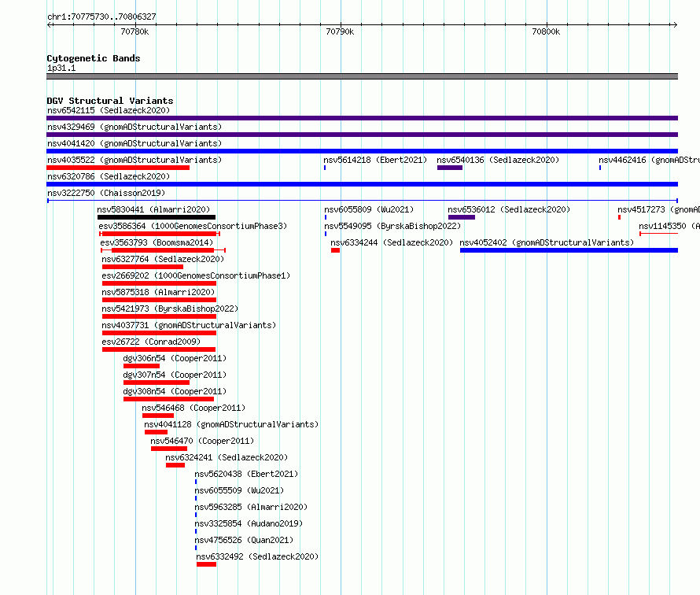This screenshot has width=700, height=595.
Task: Open variant nsv6542115 (Sedlazeck2020) label
Action: click(109, 110)
